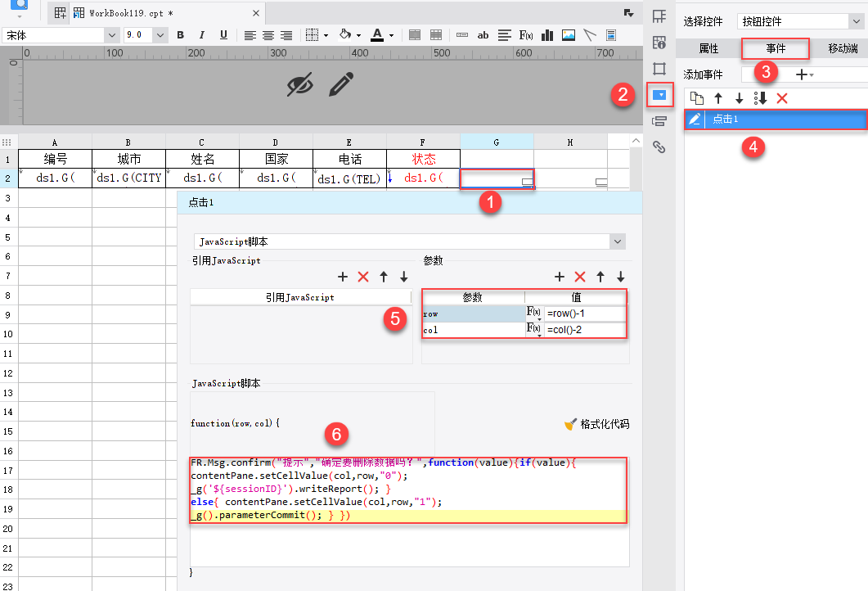Align cell text right
Image resolution: width=868 pixels, height=591 pixels.
point(286,35)
